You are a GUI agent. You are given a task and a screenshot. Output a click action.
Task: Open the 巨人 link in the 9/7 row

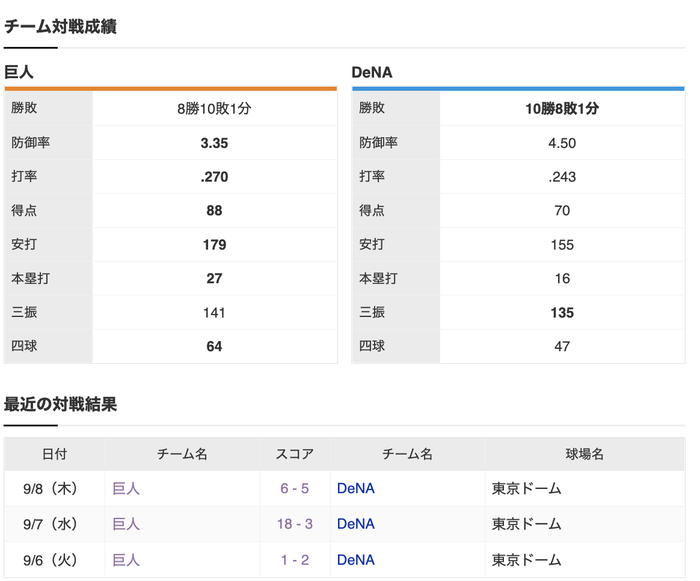pyautogui.click(x=126, y=524)
